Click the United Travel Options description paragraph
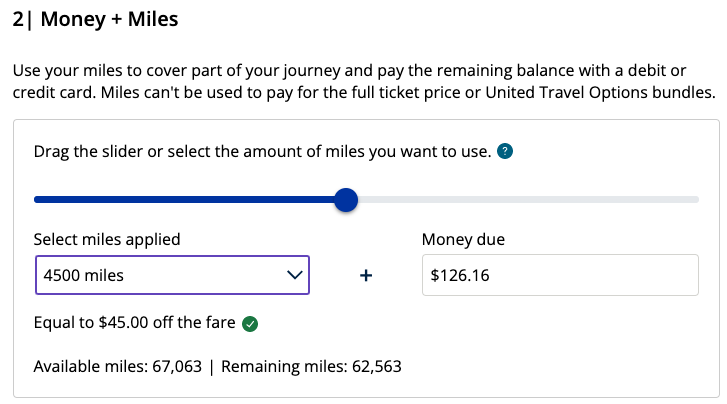The image size is (727, 404). tap(363, 82)
